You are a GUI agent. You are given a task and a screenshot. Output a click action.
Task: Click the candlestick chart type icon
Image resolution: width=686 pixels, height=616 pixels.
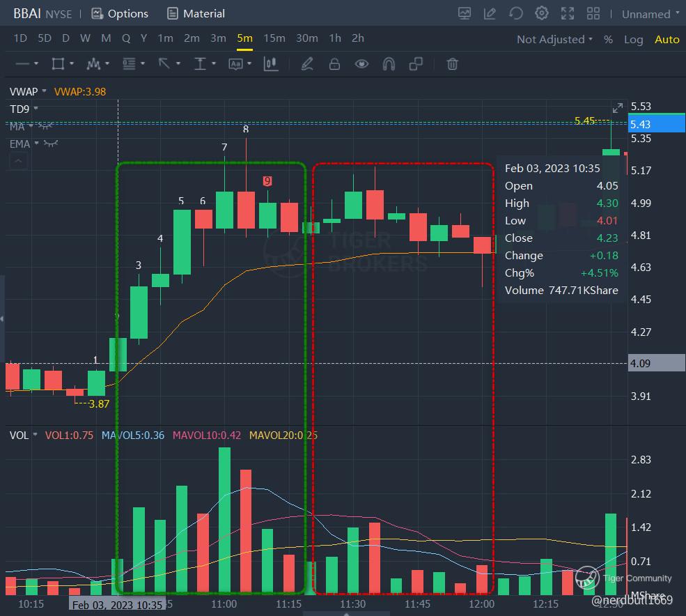[x=271, y=64]
